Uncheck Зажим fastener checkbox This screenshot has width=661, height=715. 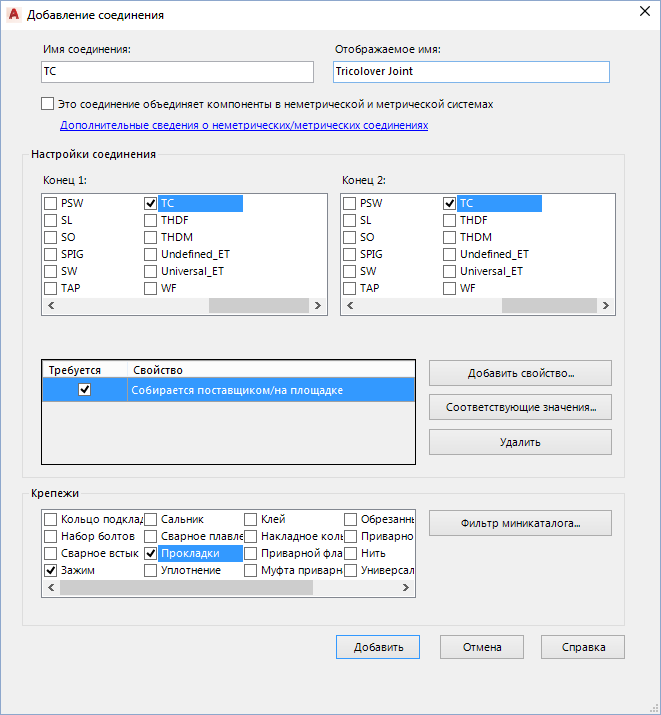pyautogui.click(x=51, y=570)
